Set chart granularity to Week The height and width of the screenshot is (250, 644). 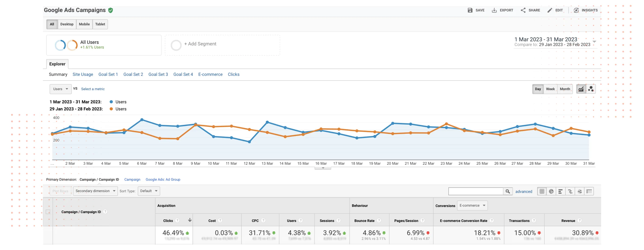click(x=550, y=89)
